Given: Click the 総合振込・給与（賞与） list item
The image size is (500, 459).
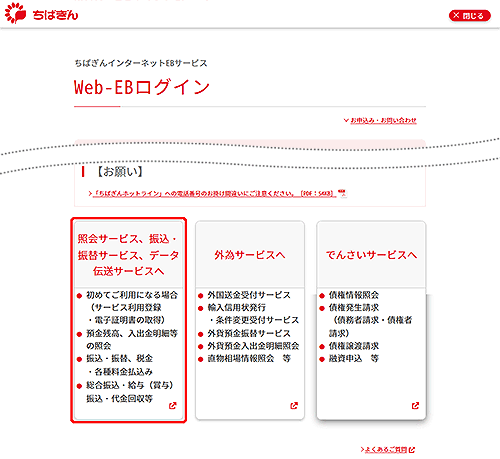Looking at the screenshot, I should click(130, 392).
